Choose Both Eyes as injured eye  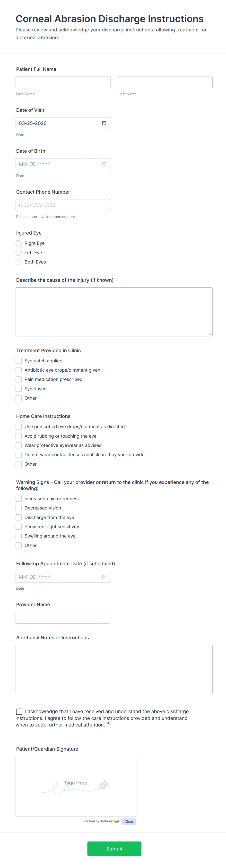(x=18, y=262)
